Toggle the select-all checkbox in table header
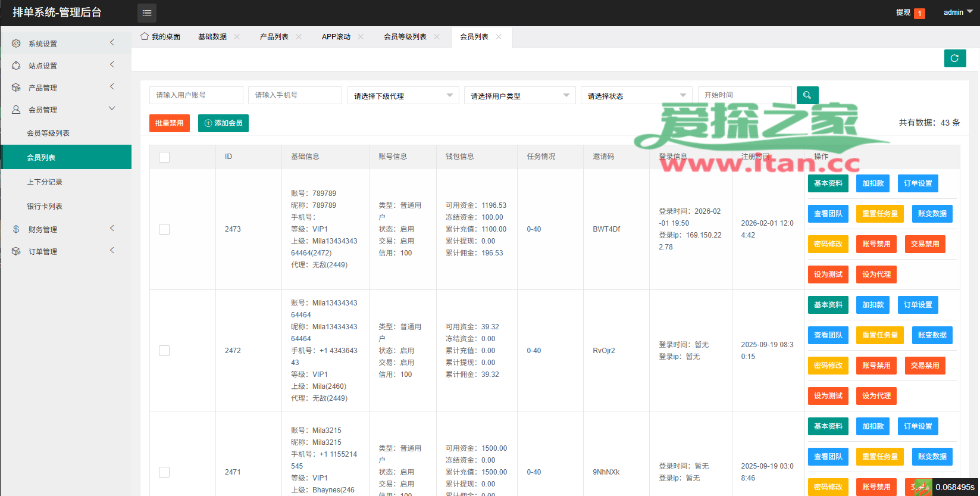980x496 pixels. click(164, 157)
